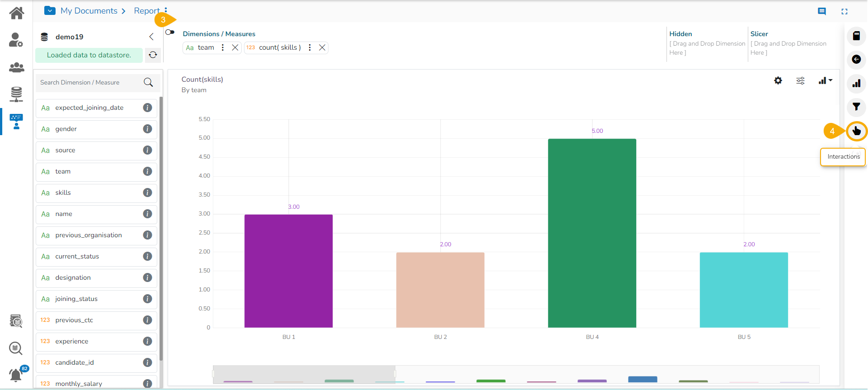This screenshot has height=390, width=868.
Task: Click the Search Dimension / Measure field
Action: tap(97, 82)
